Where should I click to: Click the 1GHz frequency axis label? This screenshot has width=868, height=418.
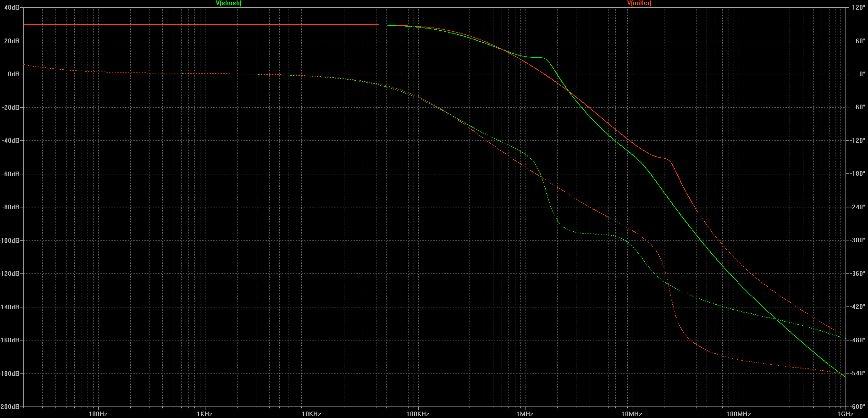coord(846,414)
